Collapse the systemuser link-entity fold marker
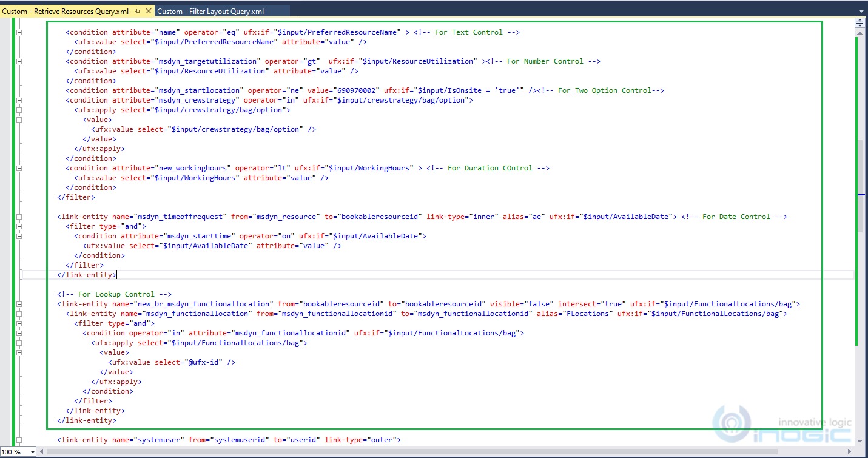Image resolution: width=868 pixels, height=458 pixels. 19,439
